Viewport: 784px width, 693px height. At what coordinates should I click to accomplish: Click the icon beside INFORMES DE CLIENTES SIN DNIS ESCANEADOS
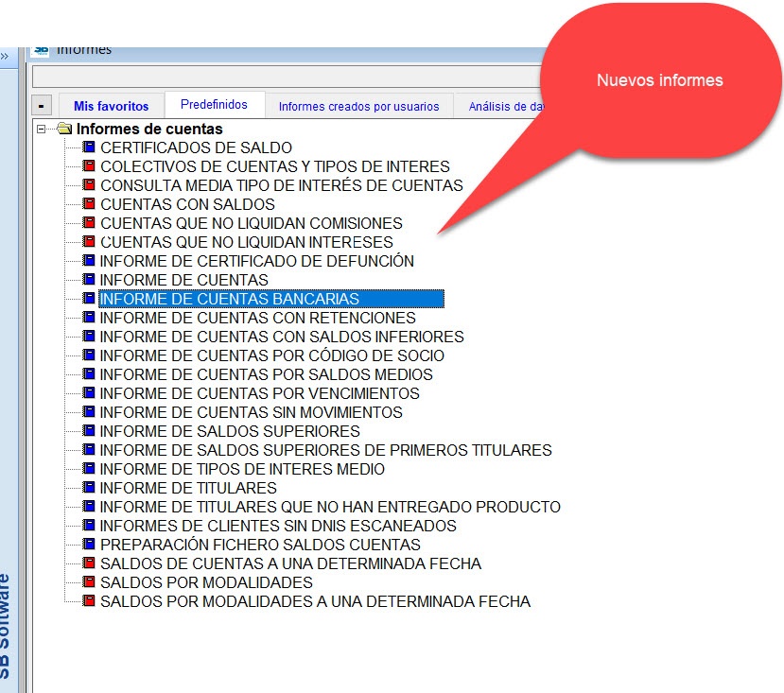click(x=88, y=526)
